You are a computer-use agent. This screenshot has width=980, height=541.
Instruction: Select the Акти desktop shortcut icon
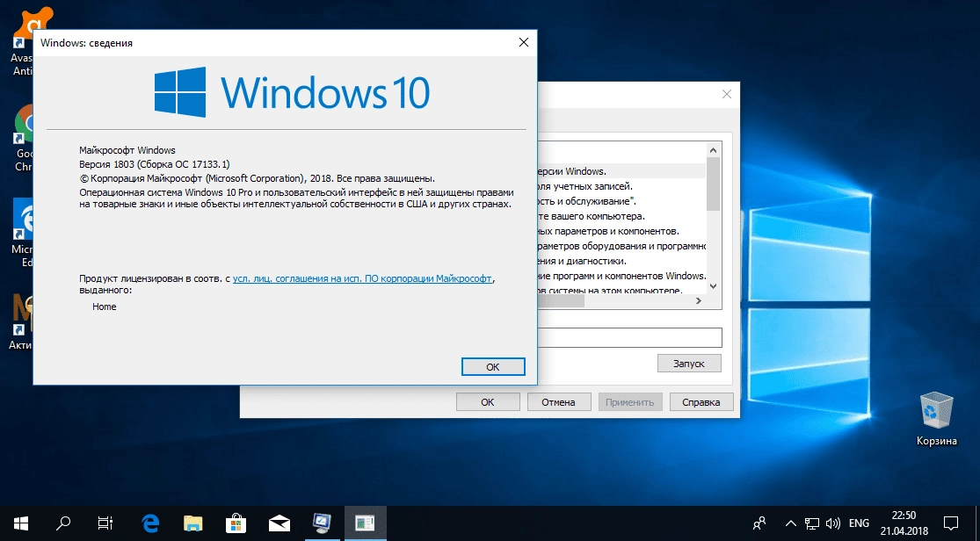20,321
